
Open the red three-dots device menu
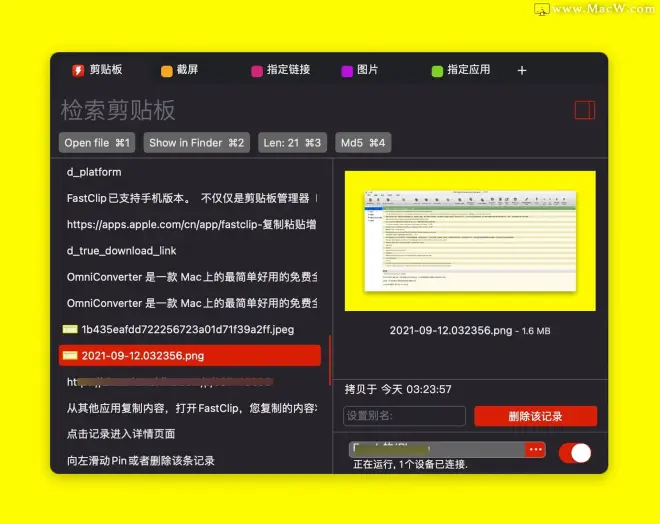tap(535, 450)
